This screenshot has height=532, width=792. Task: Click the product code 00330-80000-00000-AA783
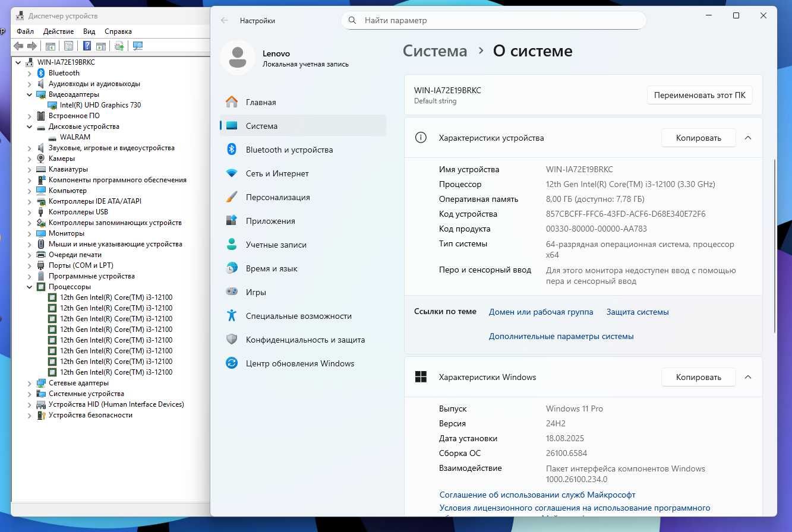click(597, 229)
